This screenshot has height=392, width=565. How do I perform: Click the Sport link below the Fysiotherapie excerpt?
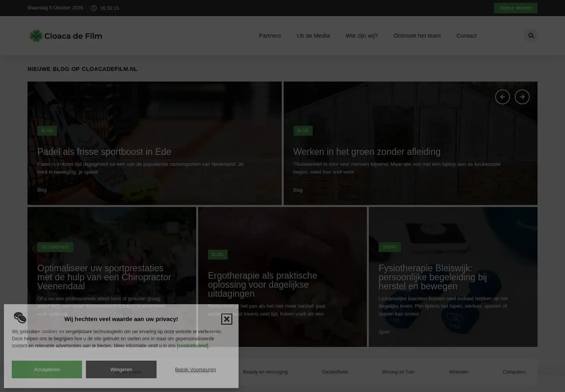coord(385,332)
